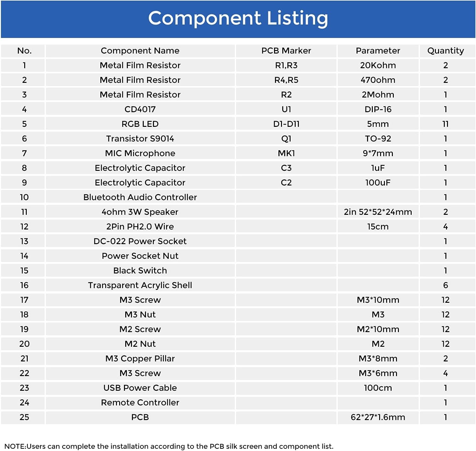This screenshot has width=476, height=451.
Task: Click the 'Transparent Acrylic Shell' cell
Action: point(140,285)
